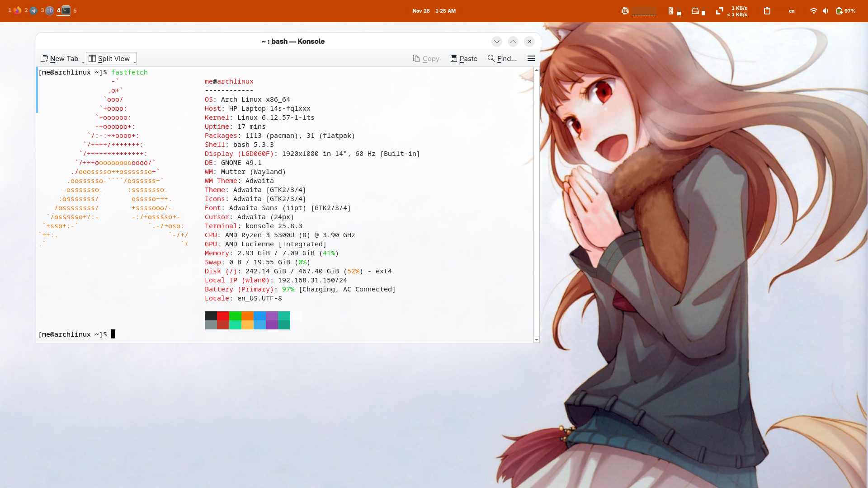Image resolution: width=868 pixels, height=488 pixels.
Task: Click the red color block in fastfetch output
Action: tap(223, 316)
